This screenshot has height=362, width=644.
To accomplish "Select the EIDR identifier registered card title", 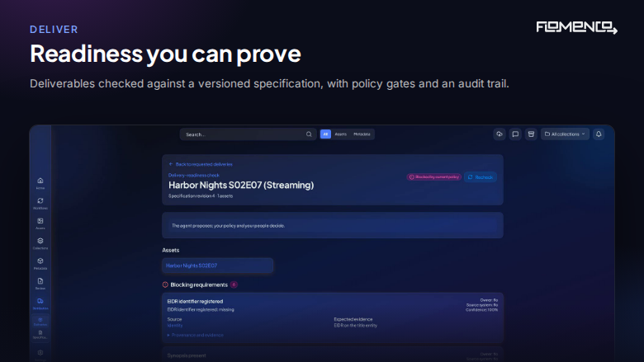I will pos(195,301).
